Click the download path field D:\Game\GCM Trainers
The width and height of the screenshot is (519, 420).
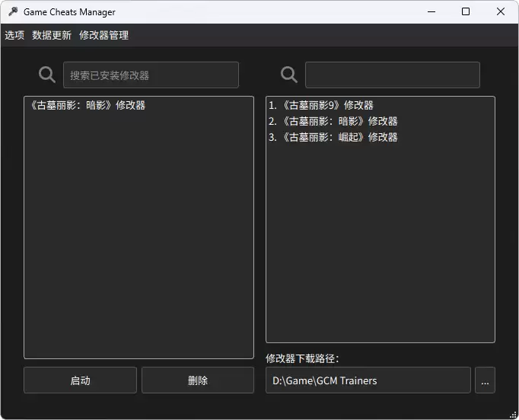[x=368, y=380]
